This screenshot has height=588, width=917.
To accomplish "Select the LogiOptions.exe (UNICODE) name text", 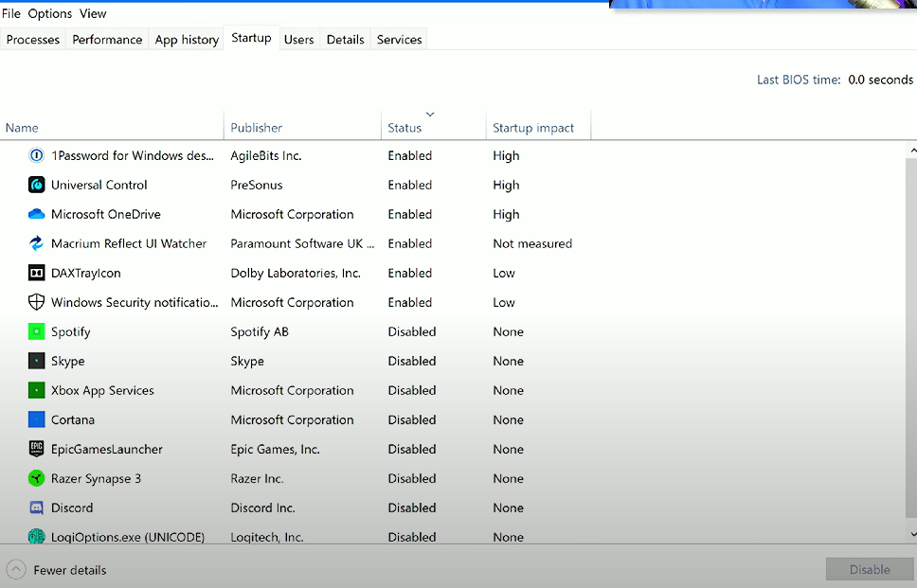I will point(128,537).
